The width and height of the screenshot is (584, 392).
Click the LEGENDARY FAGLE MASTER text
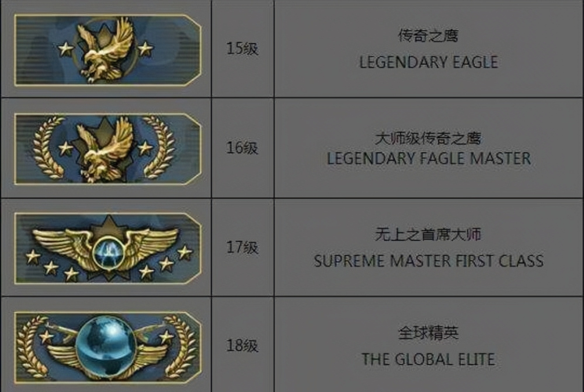428,158
